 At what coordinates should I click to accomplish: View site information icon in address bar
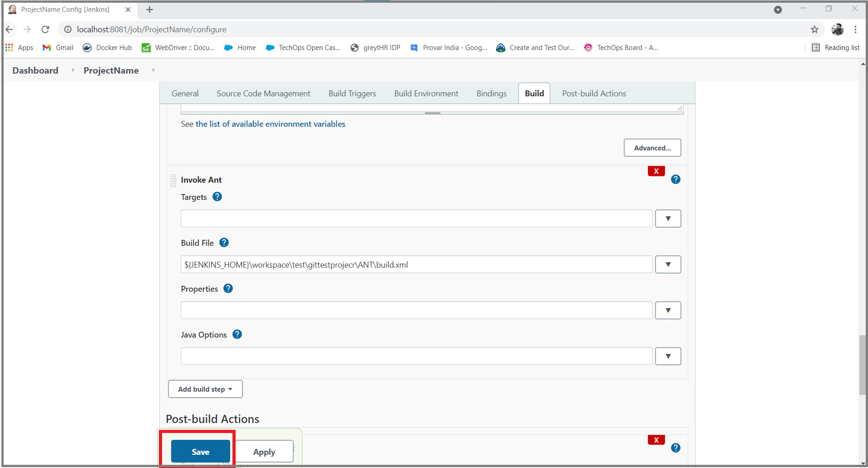(68, 30)
